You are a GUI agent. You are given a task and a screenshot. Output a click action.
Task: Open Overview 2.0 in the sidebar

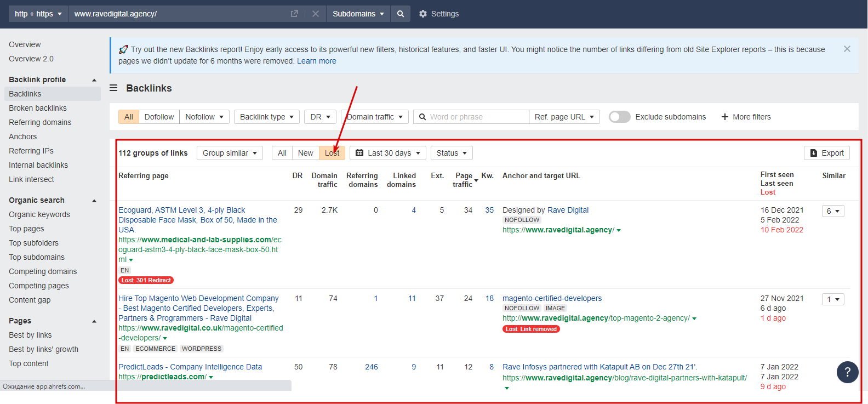click(x=31, y=59)
